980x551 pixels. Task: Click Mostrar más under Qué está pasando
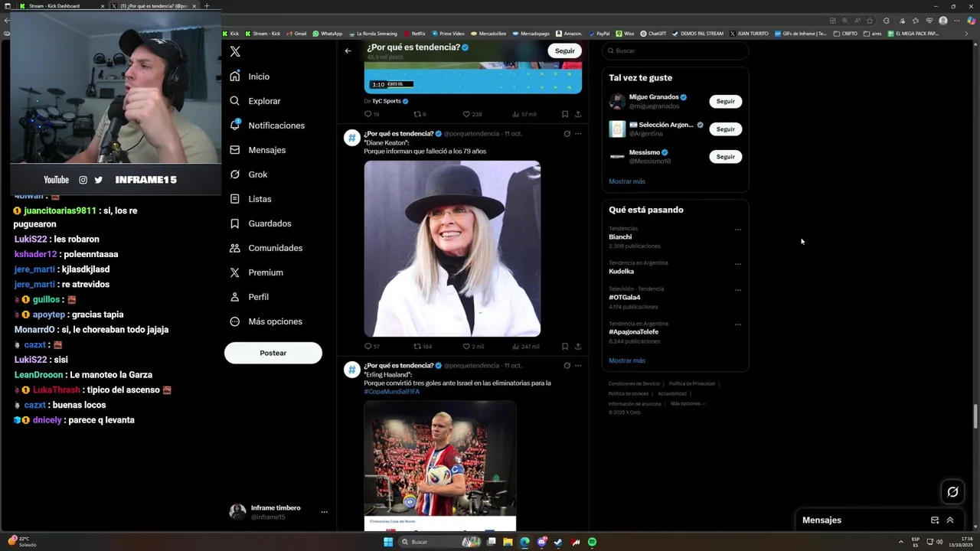(627, 360)
